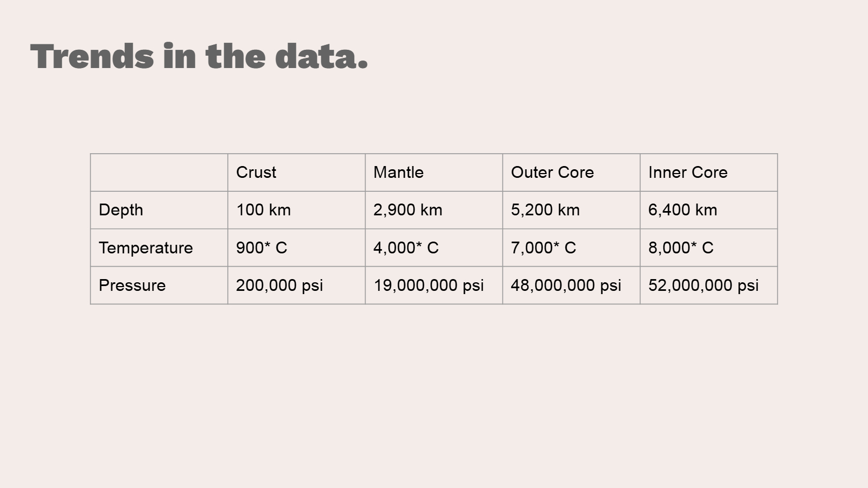Click the 900* C temperature cell
868x488 pixels.
click(296, 247)
